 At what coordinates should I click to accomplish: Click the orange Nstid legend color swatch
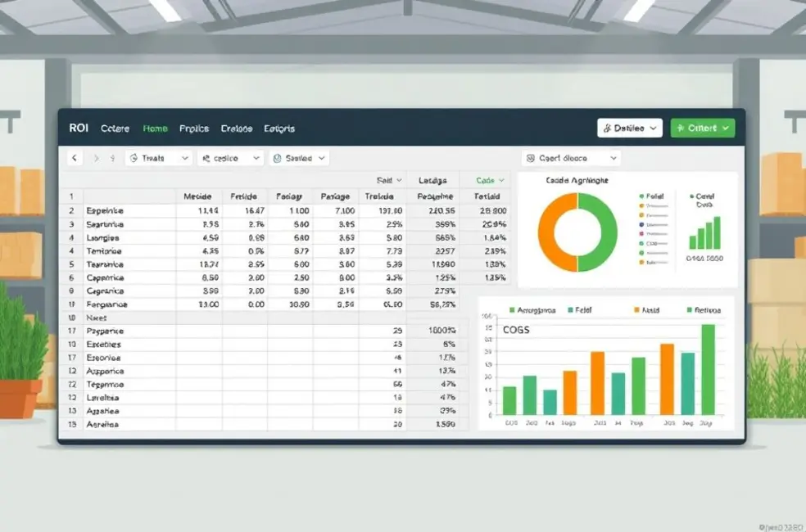[x=636, y=311]
